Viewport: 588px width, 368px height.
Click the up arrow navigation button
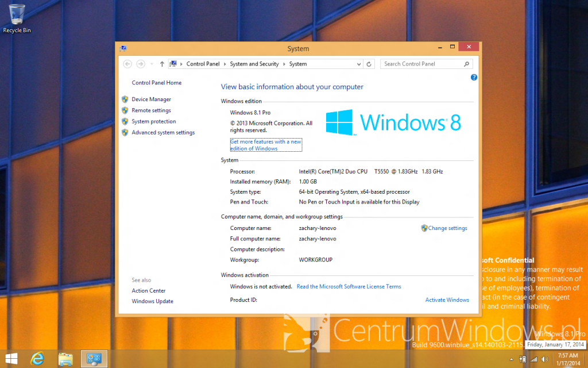[x=162, y=64]
